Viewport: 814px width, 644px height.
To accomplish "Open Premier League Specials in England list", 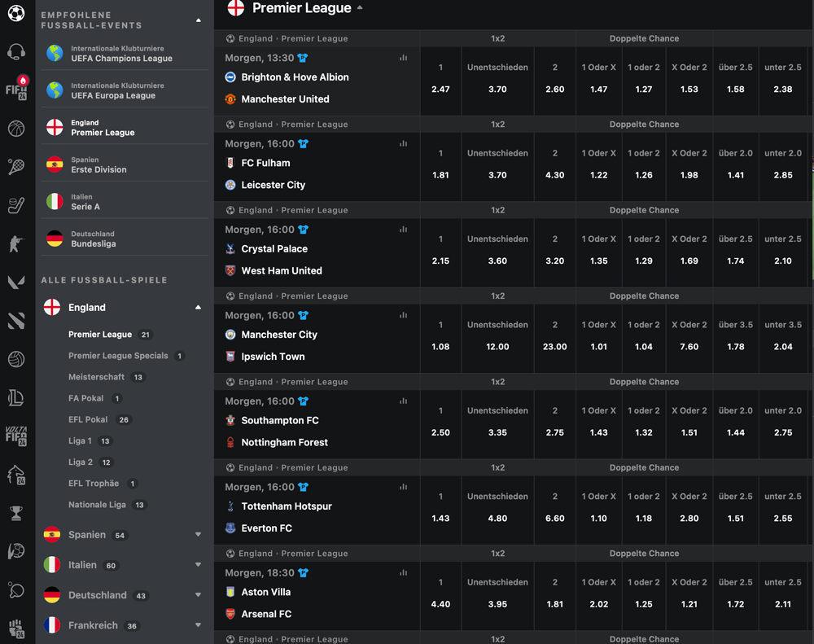I will tap(118, 356).
